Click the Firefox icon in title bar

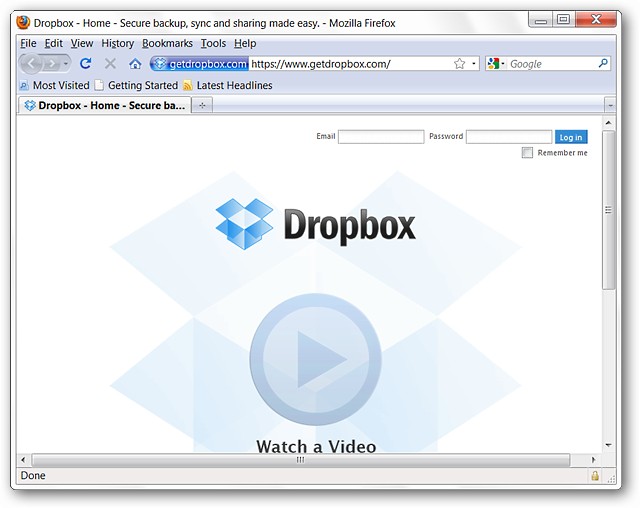point(23,22)
